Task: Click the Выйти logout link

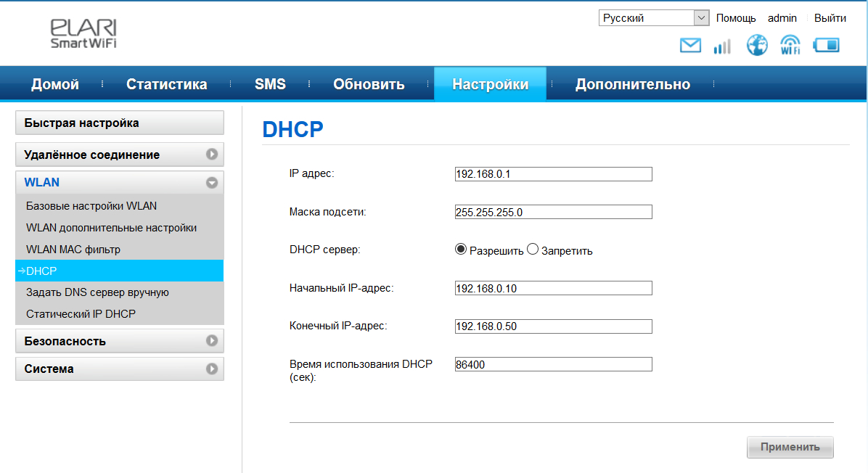Action: [830, 18]
